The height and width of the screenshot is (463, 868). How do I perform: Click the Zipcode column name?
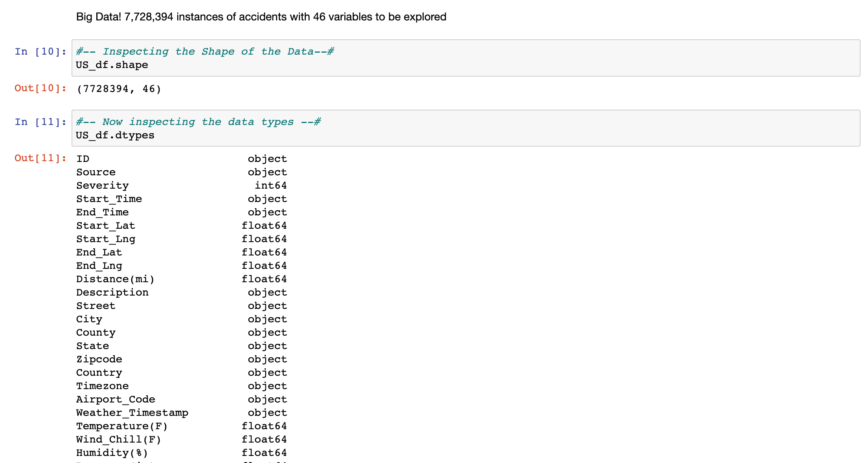pyautogui.click(x=99, y=359)
